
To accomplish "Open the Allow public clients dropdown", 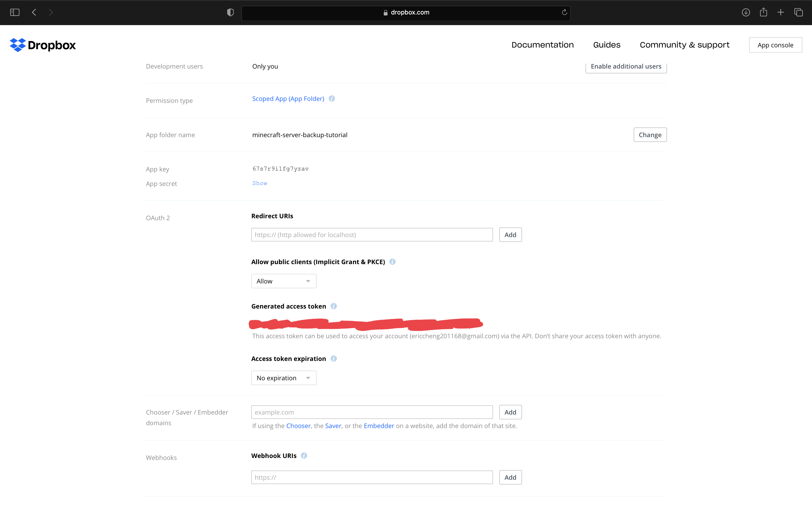I will 283,281.
